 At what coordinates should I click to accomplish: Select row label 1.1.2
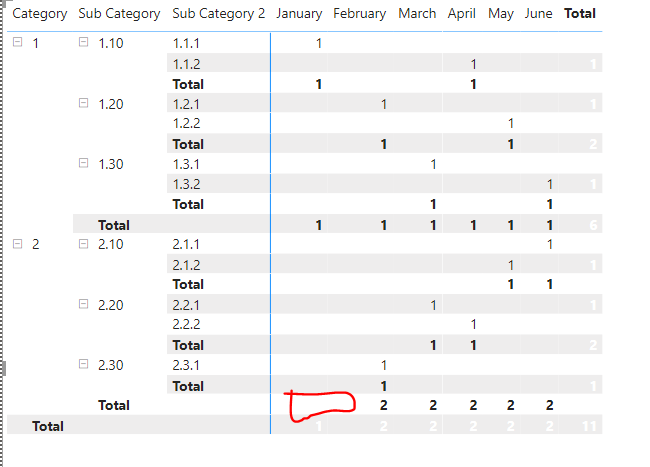186,64
